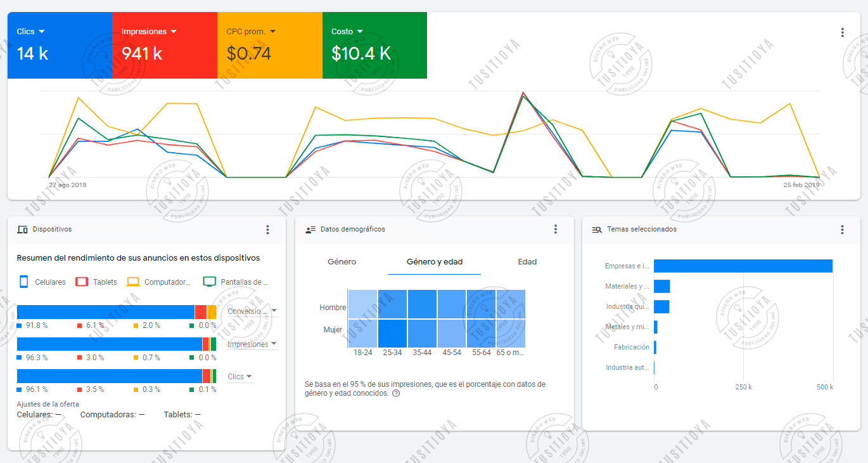Open the Datos demográficos card options menu

tap(556, 229)
